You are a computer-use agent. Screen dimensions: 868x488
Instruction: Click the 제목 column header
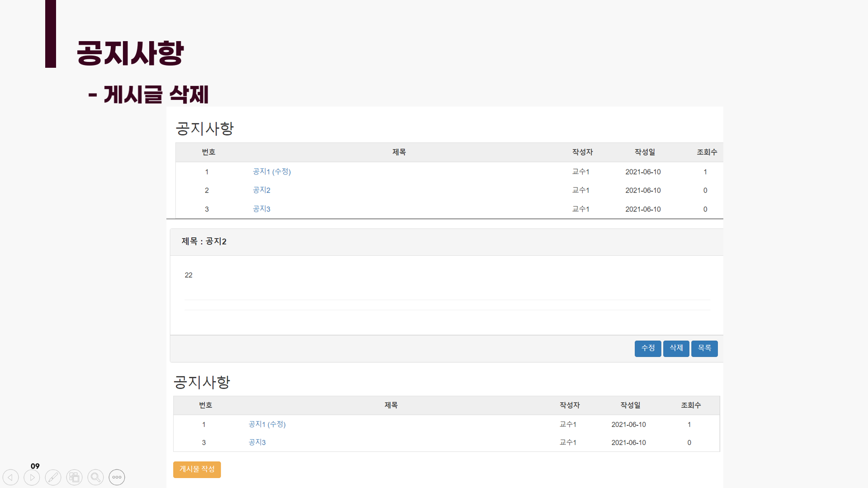[x=399, y=152]
